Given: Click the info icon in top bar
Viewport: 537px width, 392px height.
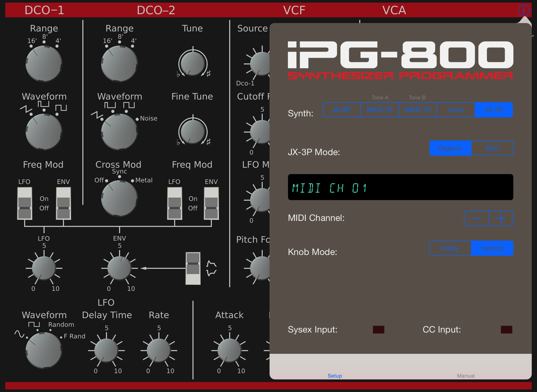Looking at the screenshot, I should (x=523, y=10).
